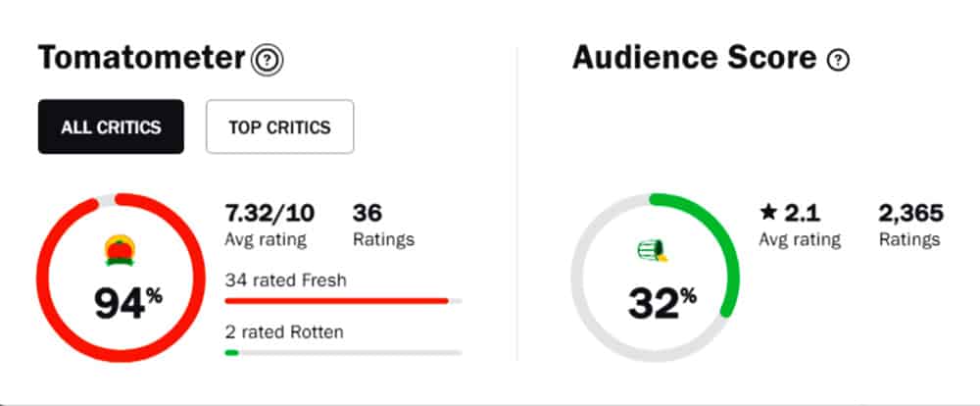
Task: Select the All Critics tab
Action: click(111, 127)
